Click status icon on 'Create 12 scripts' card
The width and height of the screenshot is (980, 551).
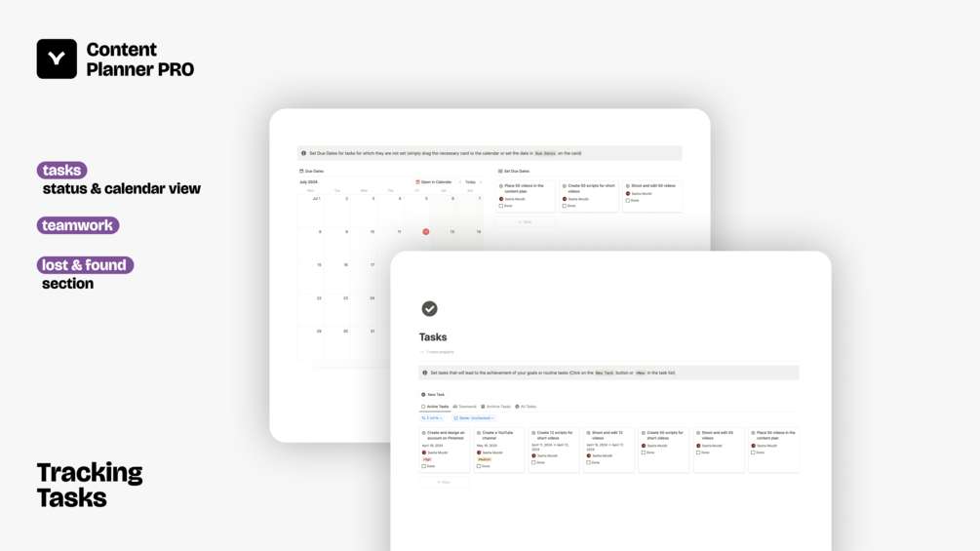pos(533,433)
